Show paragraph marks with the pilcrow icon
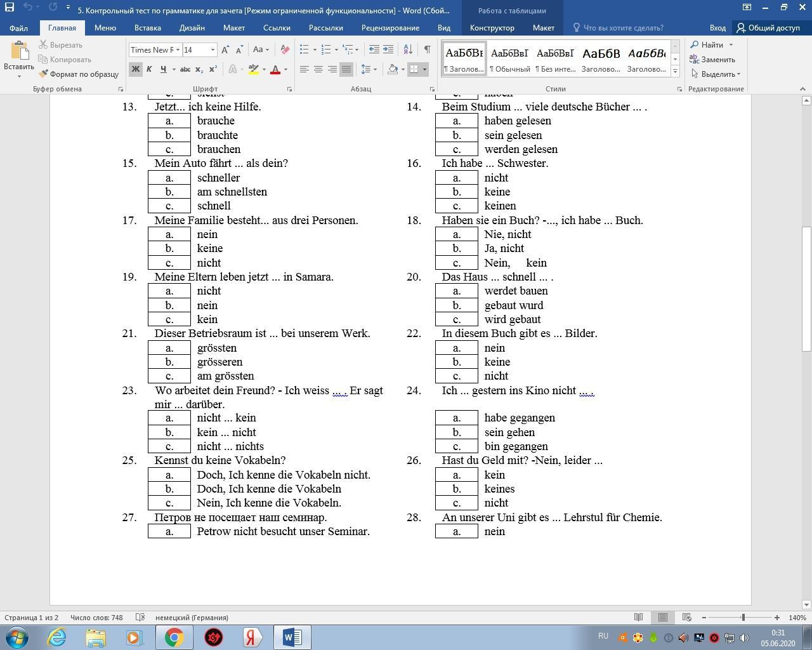The image size is (812, 650). pos(428,50)
